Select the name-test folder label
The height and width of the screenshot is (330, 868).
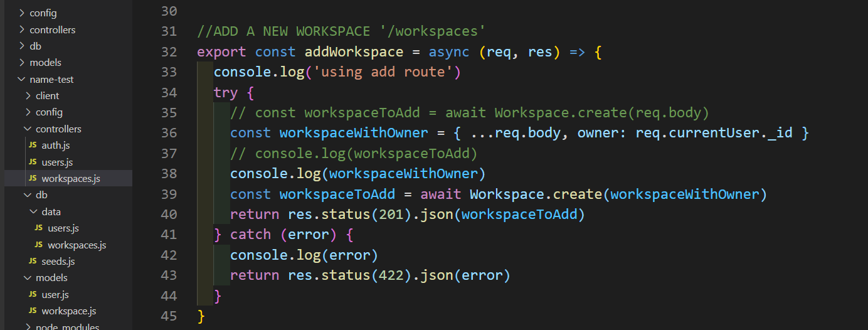pos(51,80)
